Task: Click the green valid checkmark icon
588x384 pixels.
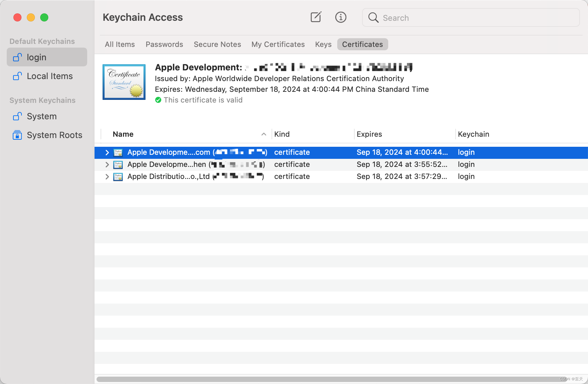Action: (x=158, y=100)
